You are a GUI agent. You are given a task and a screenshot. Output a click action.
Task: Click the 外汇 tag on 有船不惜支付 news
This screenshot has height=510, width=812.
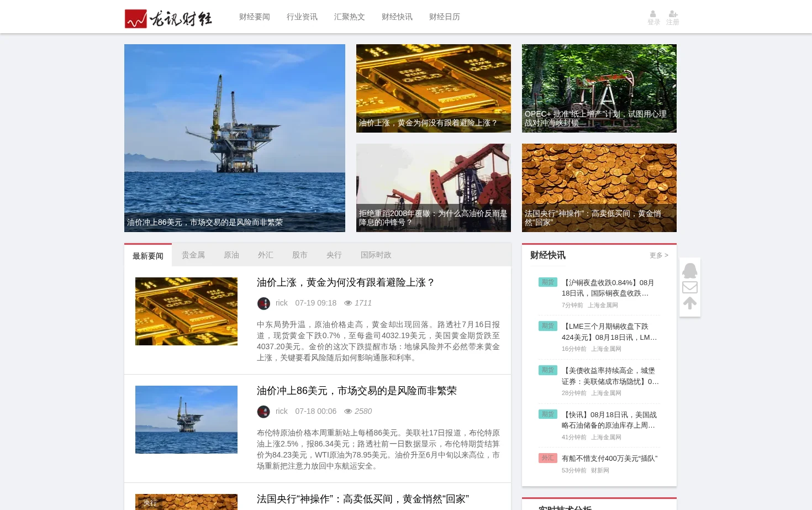tap(548, 458)
